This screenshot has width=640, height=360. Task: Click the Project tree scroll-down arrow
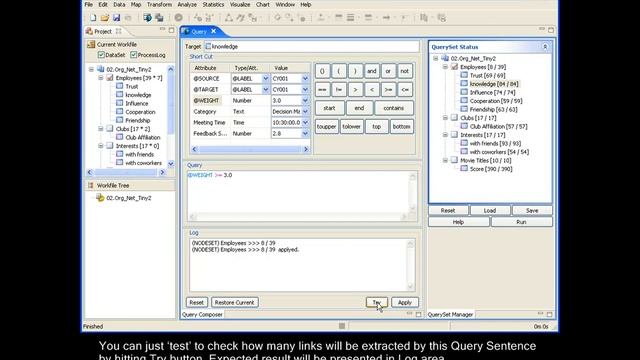(171, 164)
